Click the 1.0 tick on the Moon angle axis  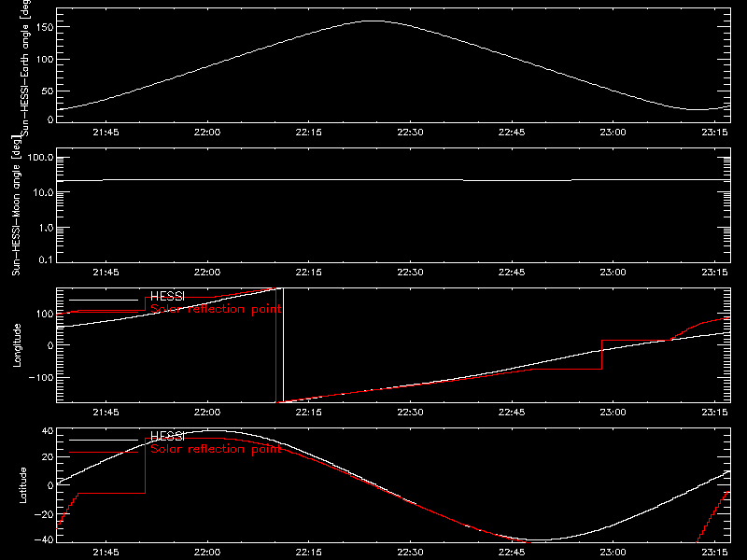click(46, 228)
